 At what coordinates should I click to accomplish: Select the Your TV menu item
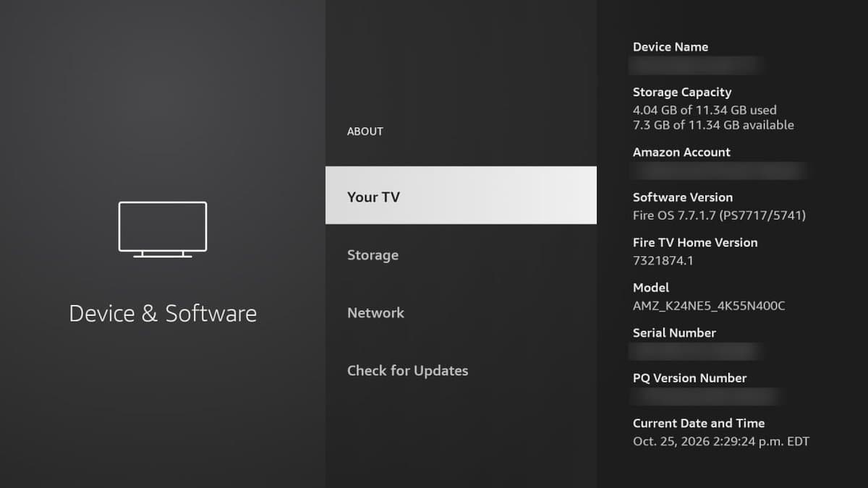461,195
